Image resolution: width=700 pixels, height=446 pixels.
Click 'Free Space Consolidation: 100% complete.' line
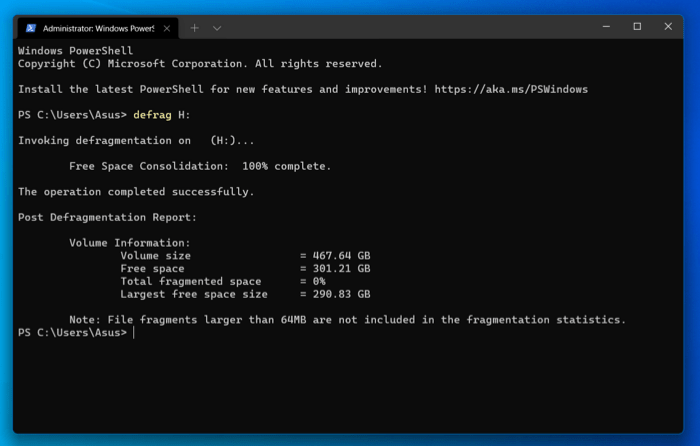(x=200, y=166)
